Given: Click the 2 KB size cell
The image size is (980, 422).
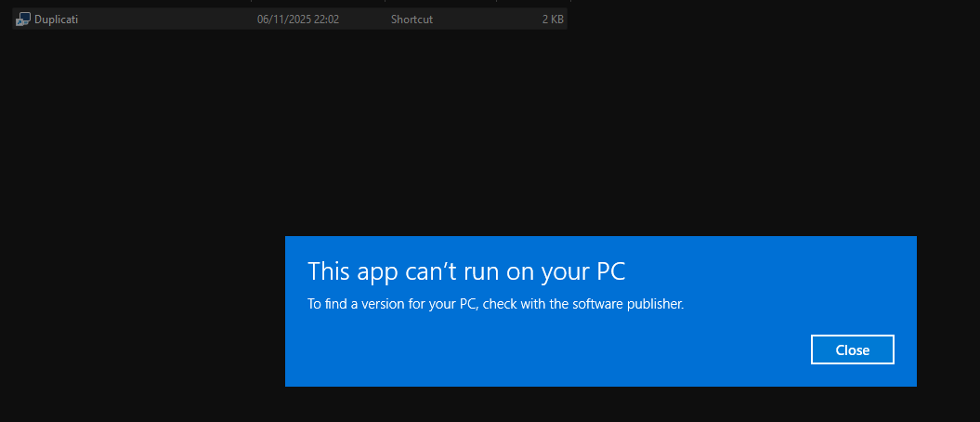Looking at the screenshot, I should [553, 20].
